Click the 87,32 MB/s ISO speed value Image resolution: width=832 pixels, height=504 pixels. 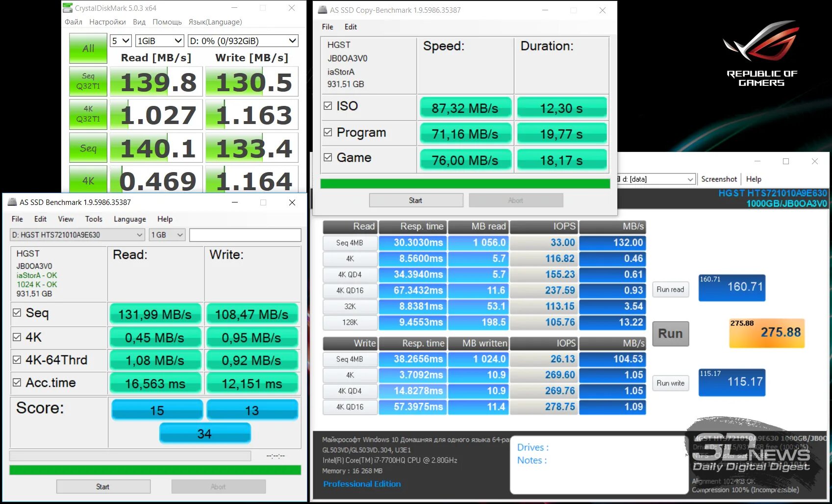(x=465, y=108)
